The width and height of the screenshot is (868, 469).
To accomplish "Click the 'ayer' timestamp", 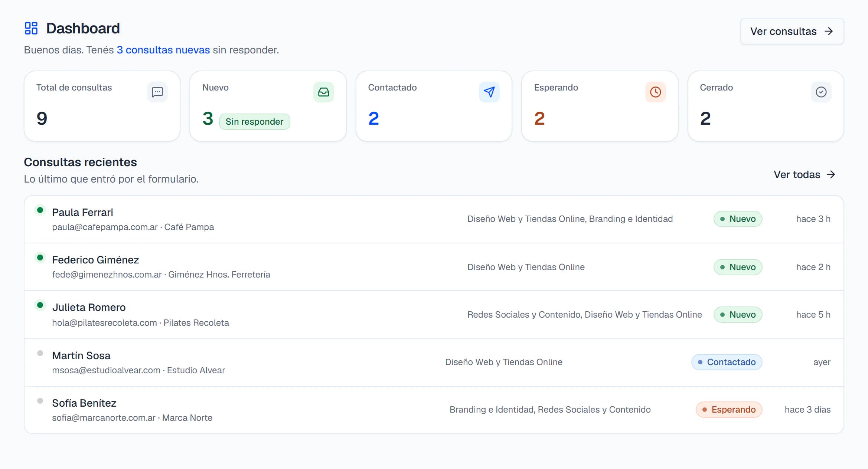I will (x=822, y=362).
